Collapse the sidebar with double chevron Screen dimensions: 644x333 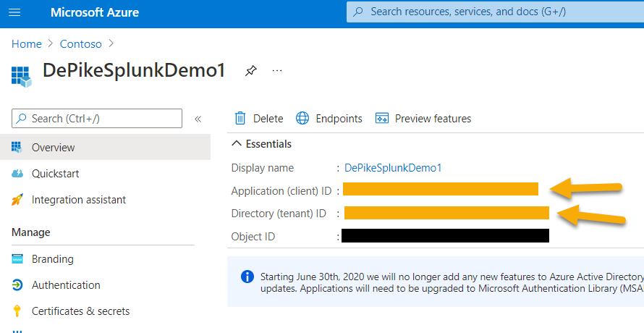pyautogui.click(x=198, y=119)
